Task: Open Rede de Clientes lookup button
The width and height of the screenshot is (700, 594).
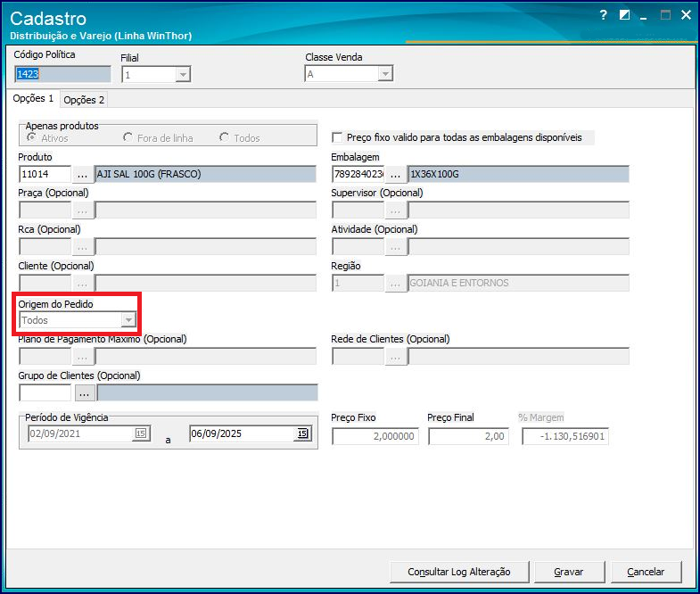Action: click(x=396, y=357)
